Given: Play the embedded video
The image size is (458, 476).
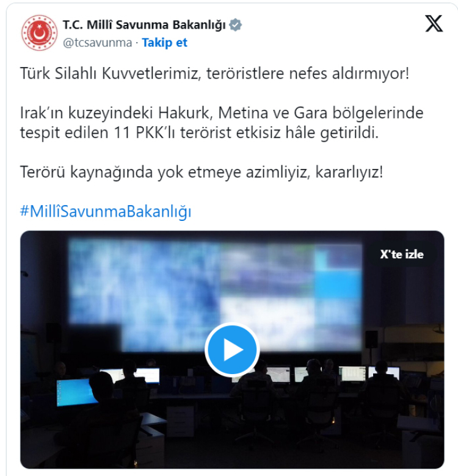Looking at the screenshot, I should [x=232, y=350].
